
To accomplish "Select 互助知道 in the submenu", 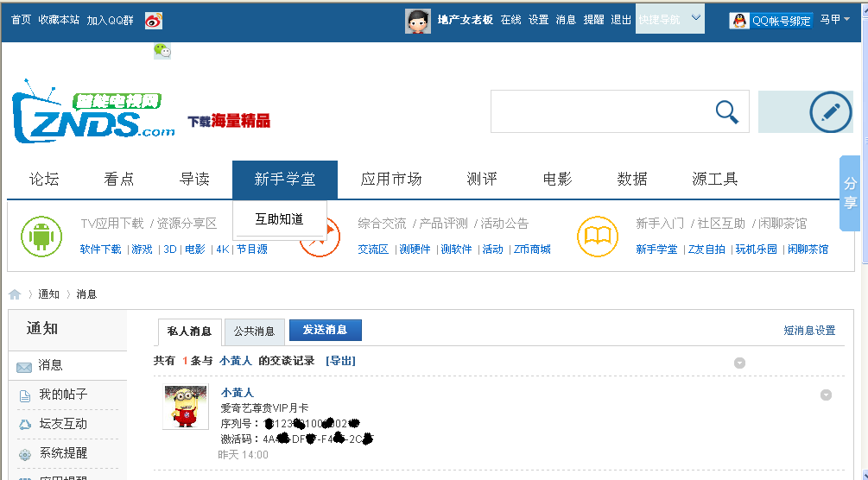I will (x=280, y=219).
